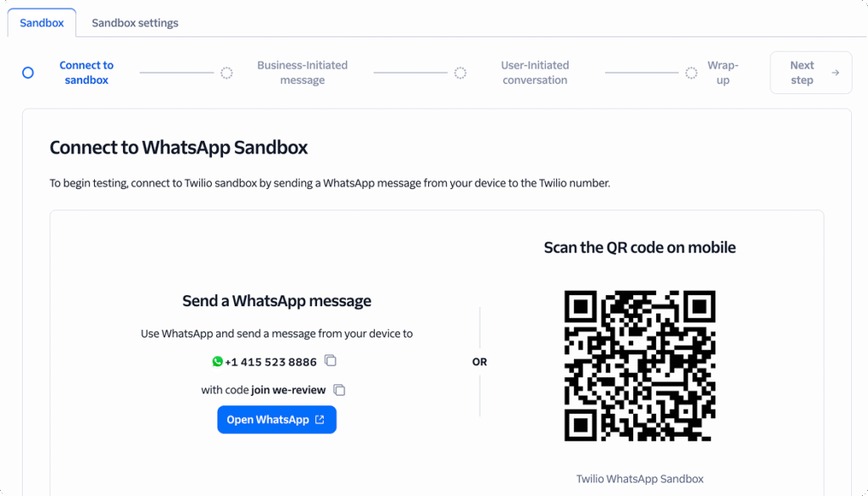Go to the Business-Initiated message step label
Viewport: 868px width, 496px height.
point(303,73)
